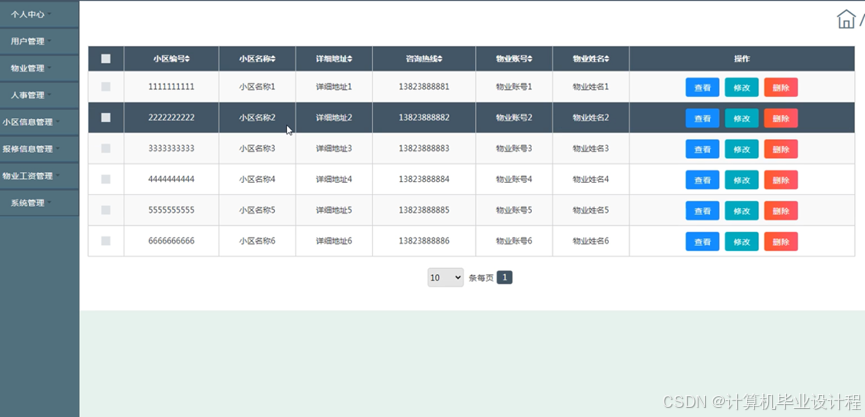Delete the 小区名称6 row
This screenshot has height=417, width=865.
781,242
